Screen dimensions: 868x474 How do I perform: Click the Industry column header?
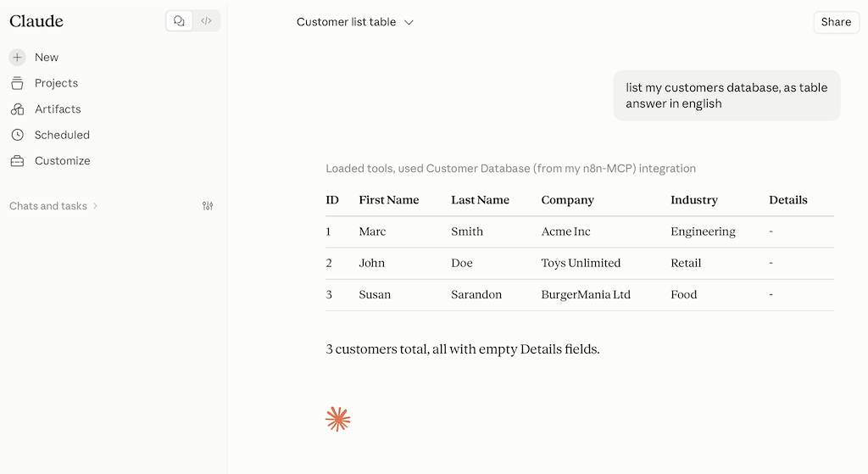[x=693, y=200]
